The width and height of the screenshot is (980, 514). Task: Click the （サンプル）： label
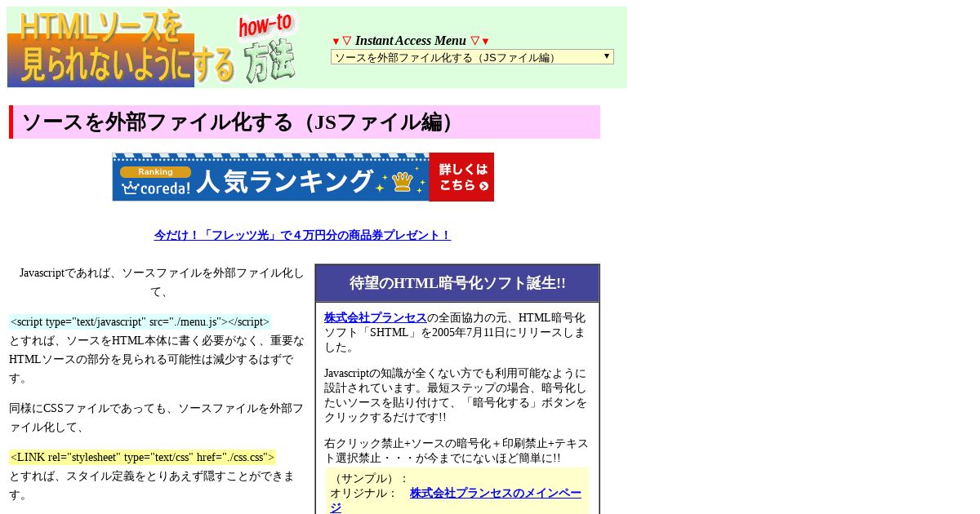click(x=369, y=478)
